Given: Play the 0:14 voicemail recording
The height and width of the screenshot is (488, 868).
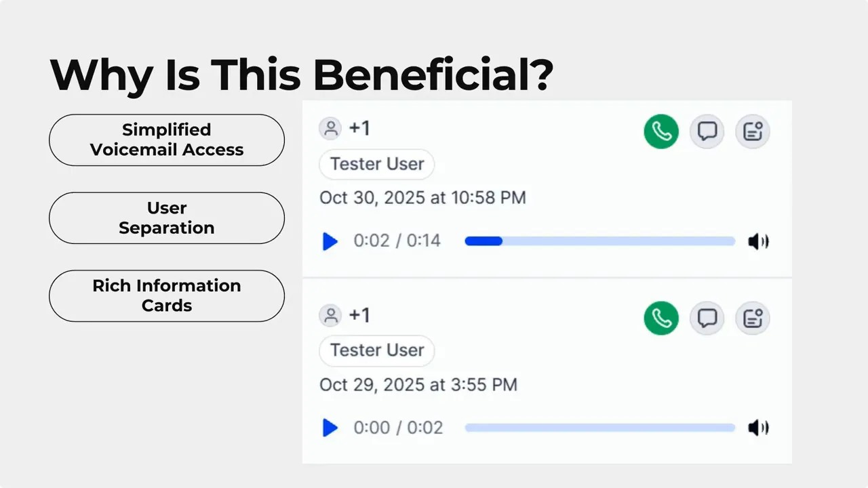Looking at the screenshot, I should [x=330, y=241].
